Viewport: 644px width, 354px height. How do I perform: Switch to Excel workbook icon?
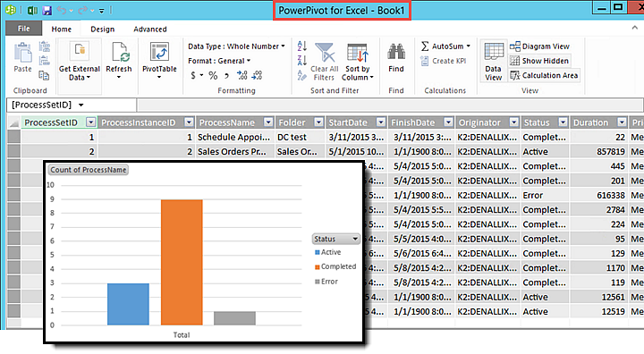pos(32,10)
